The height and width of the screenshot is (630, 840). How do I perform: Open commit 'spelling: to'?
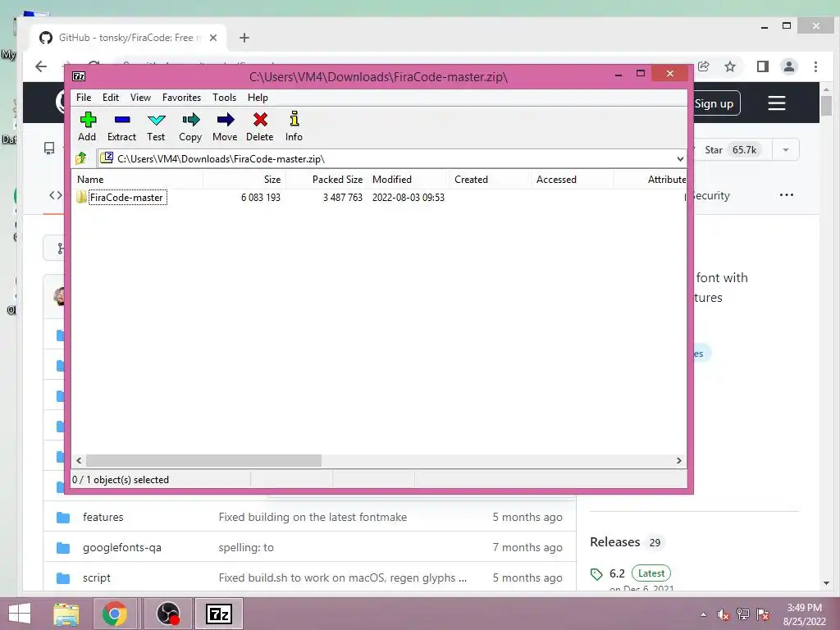(246, 547)
